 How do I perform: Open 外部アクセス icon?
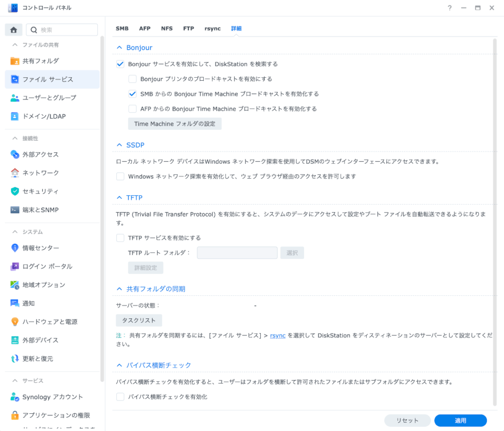tap(15, 154)
